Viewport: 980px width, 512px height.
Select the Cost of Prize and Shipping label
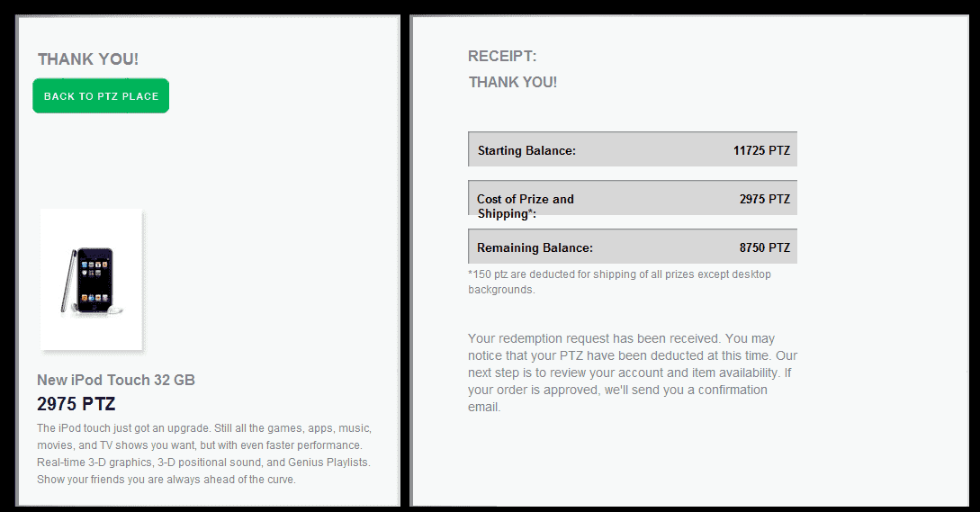pyautogui.click(x=526, y=206)
